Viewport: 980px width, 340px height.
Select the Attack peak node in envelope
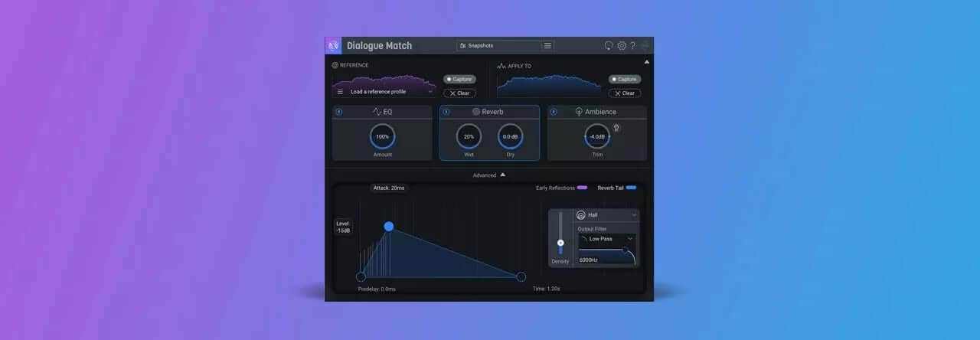[389, 227]
